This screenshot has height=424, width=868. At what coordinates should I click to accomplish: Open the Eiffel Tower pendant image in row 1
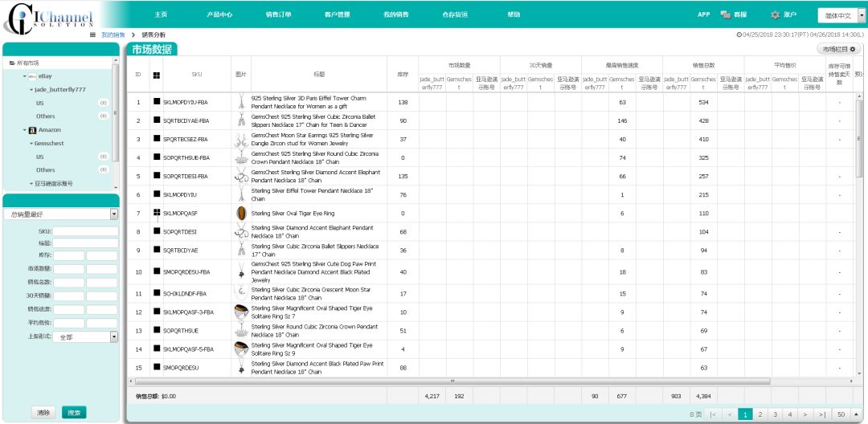click(241, 102)
